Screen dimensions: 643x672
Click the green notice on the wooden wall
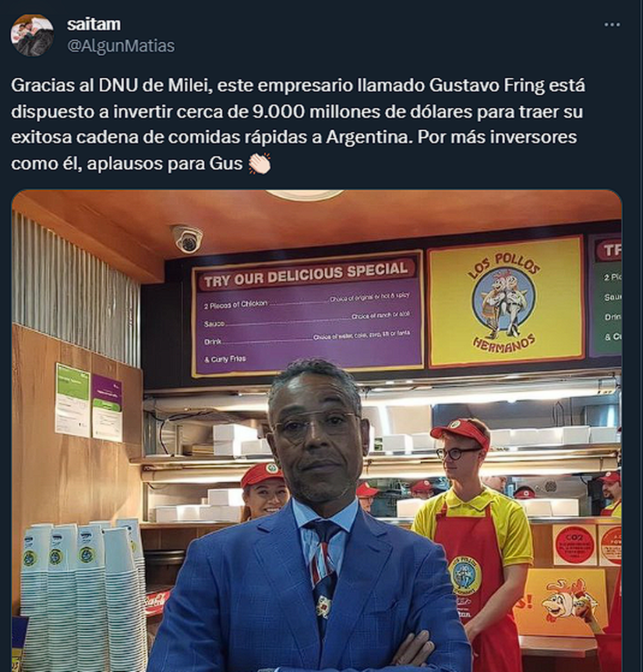coord(73,400)
